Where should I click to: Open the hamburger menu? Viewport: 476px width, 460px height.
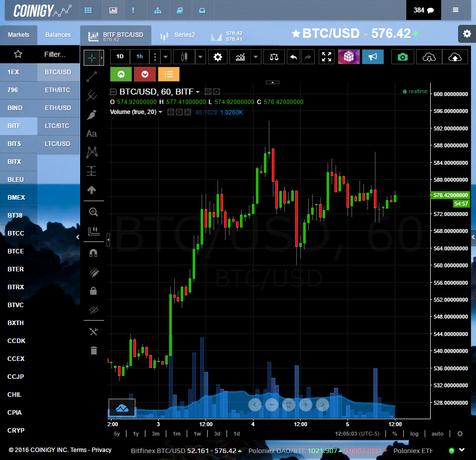tap(456, 10)
